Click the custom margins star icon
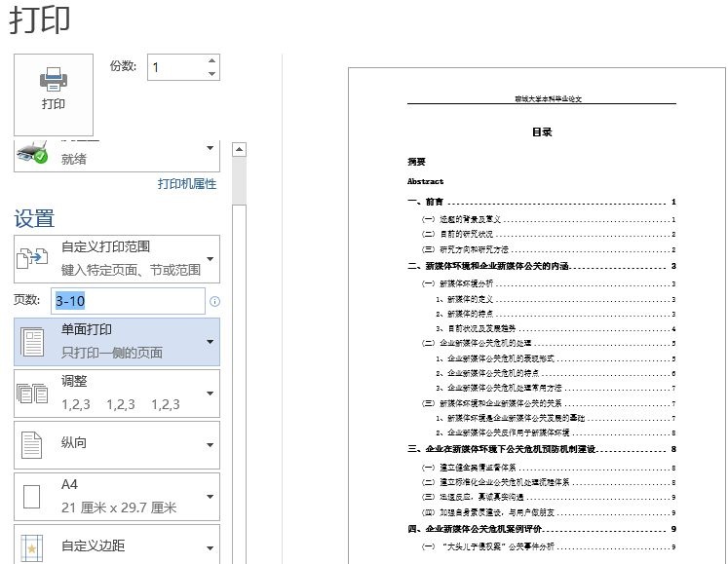The image size is (728, 564). 33,546
